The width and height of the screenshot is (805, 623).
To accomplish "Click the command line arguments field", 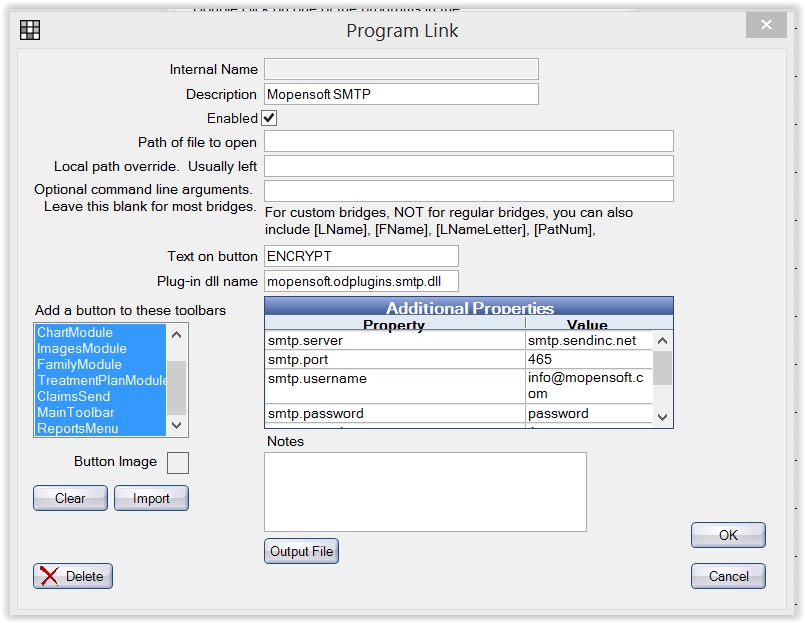I will (469, 191).
